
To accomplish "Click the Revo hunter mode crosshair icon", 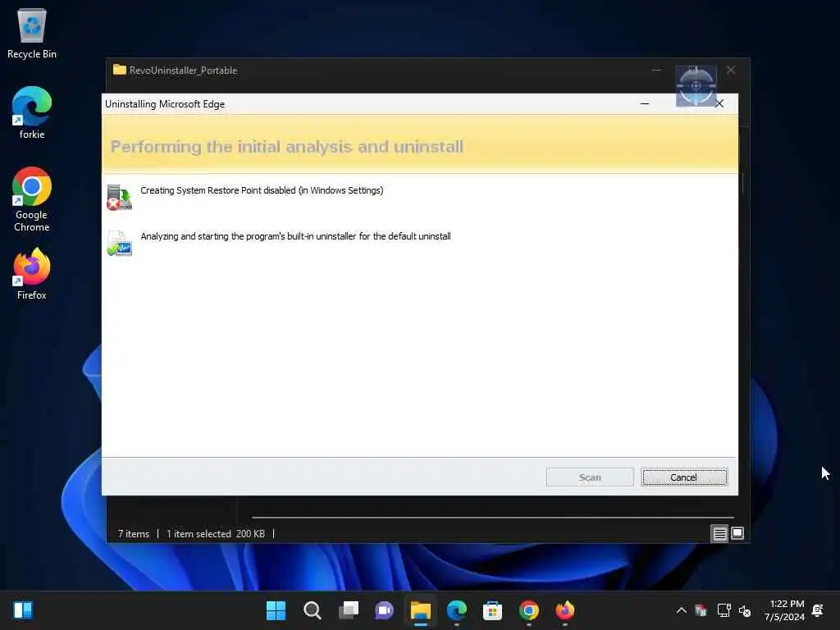I will point(696,85).
